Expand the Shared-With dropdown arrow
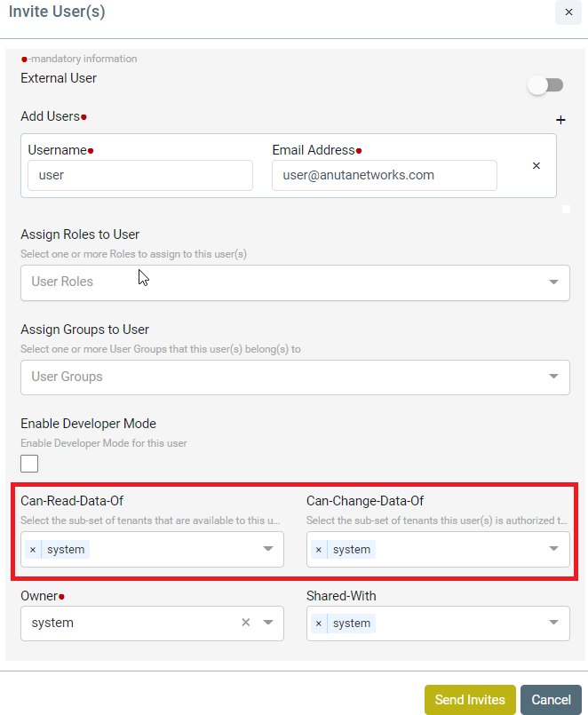 (x=553, y=623)
